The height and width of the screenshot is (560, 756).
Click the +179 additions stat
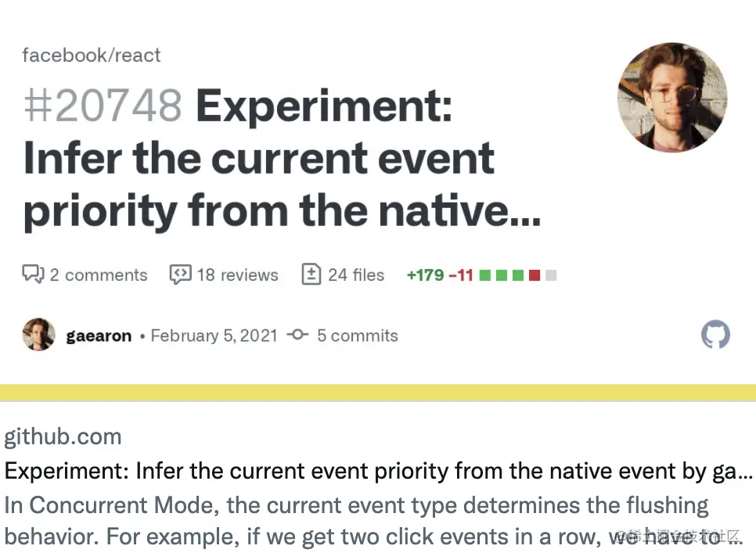tap(424, 275)
